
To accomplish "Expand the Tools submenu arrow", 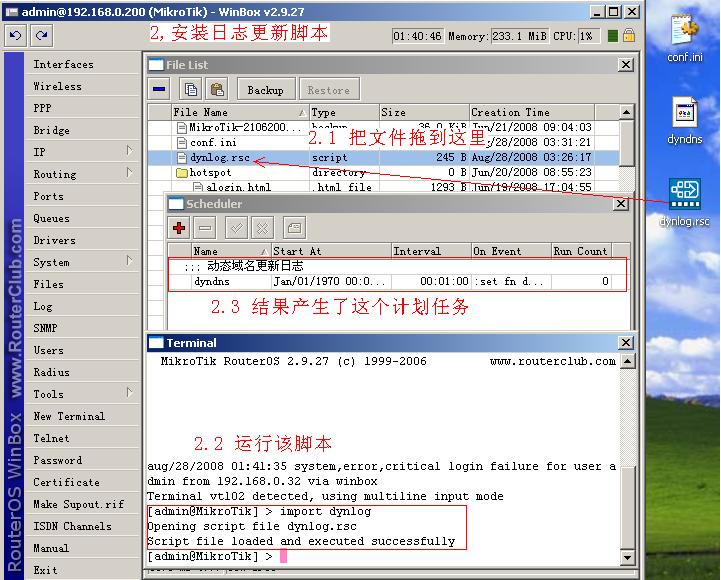I will 130,393.
